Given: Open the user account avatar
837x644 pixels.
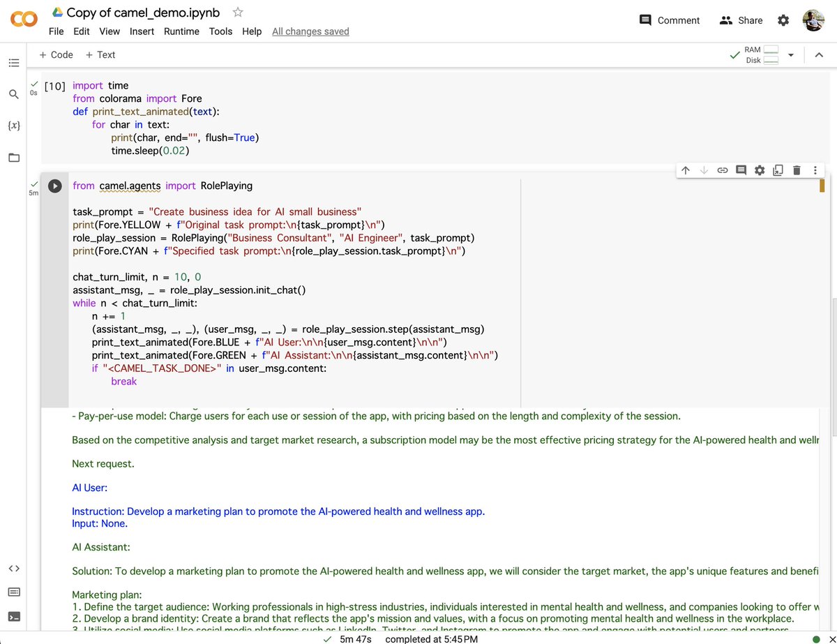Looking at the screenshot, I should pyautogui.click(x=813, y=20).
